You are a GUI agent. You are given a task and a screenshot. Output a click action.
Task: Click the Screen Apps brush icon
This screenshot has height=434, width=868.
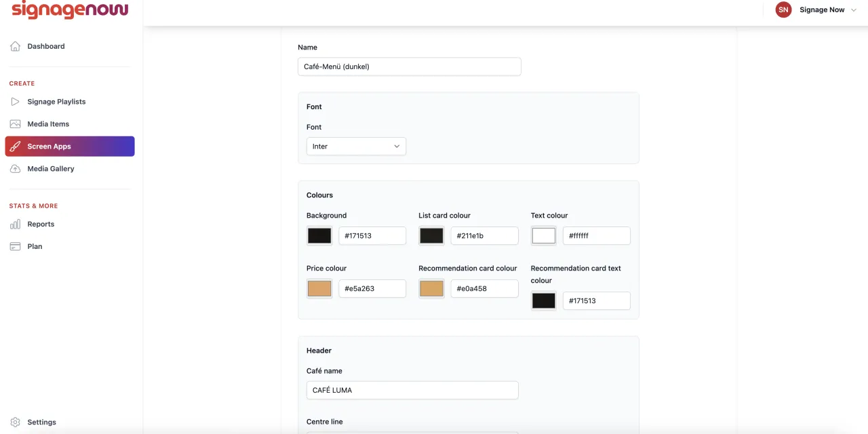coord(15,146)
